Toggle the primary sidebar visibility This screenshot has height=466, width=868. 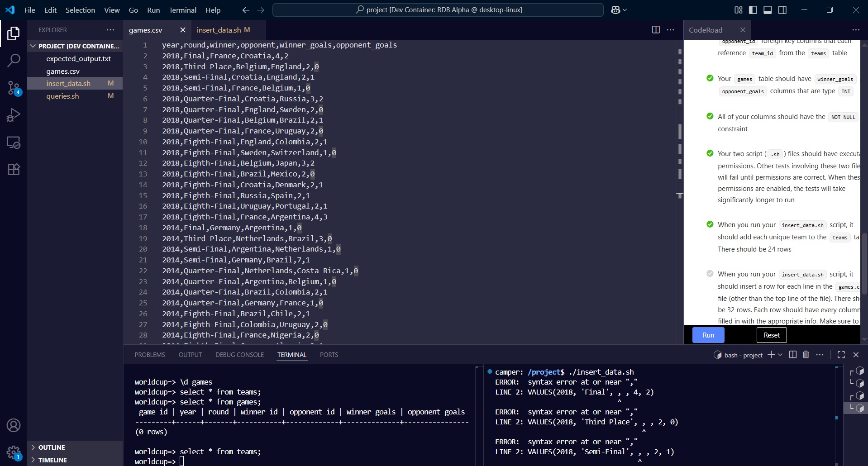tap(753, 10)
